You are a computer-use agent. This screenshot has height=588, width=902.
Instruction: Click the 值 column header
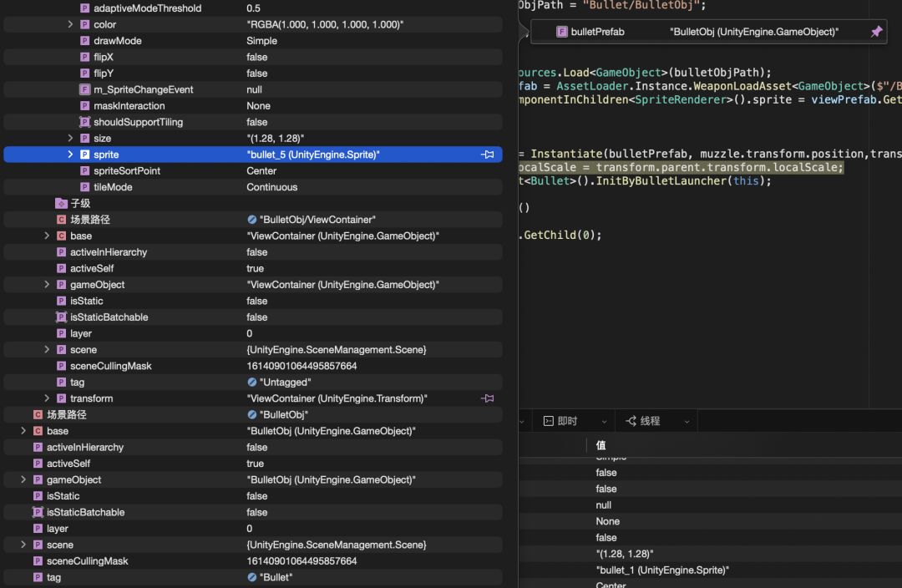(x=600, y=445)
